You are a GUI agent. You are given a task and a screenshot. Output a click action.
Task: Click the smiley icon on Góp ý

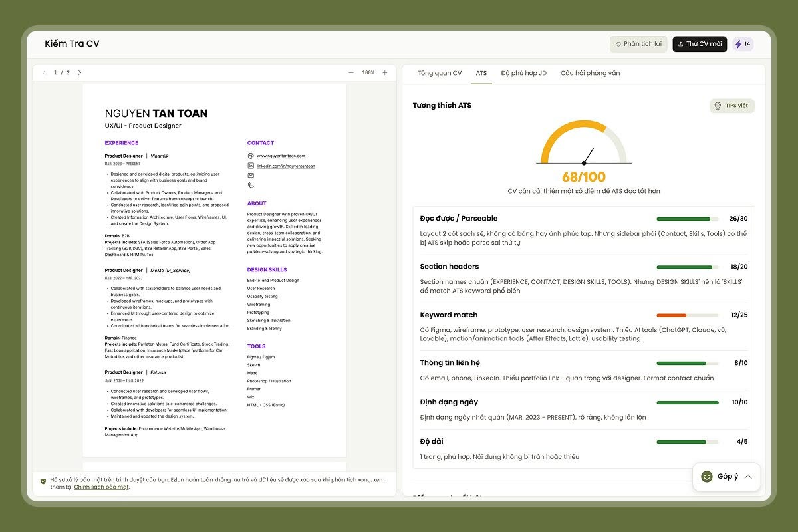click(x=707, y=477)
